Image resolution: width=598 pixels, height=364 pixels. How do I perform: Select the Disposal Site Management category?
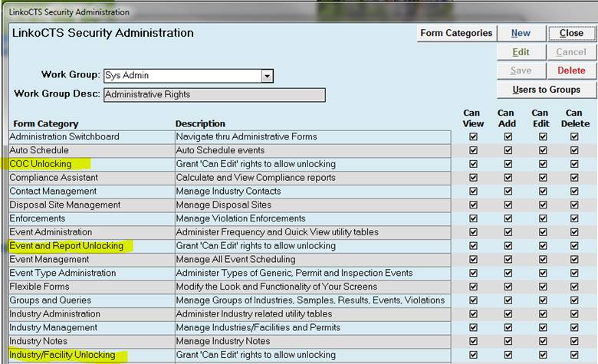pos(91,205)
